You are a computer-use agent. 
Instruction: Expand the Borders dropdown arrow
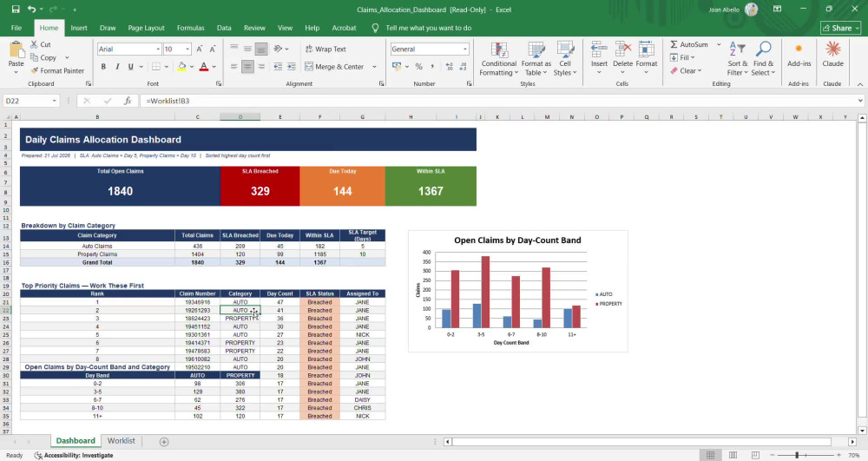coord(167,66)
